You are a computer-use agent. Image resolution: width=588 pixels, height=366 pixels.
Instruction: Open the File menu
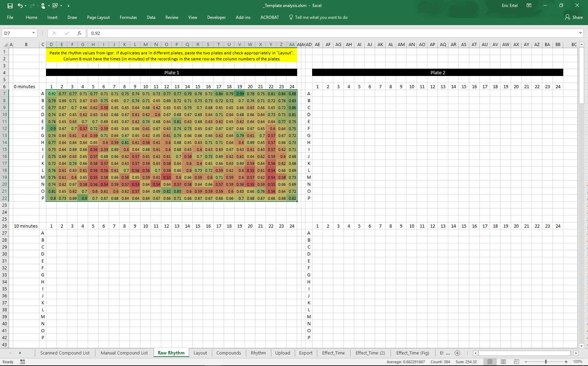point(10,17)
